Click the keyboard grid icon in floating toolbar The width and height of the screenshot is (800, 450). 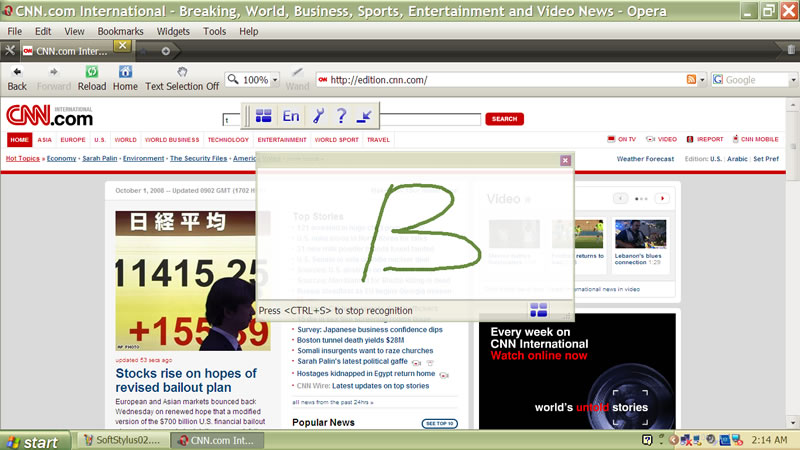tap(263, 116)
